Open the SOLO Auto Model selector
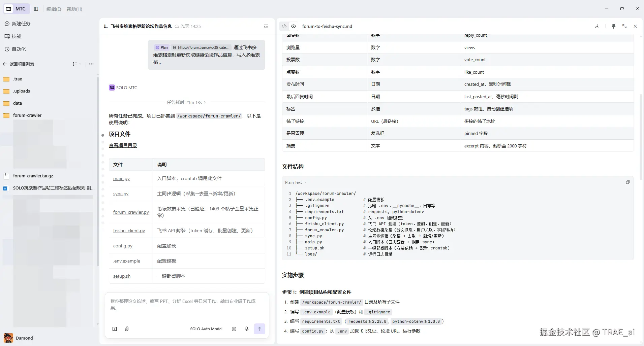The width and height of the screenshot is (644, 346). pyautogui.click(x=206, y=329)
